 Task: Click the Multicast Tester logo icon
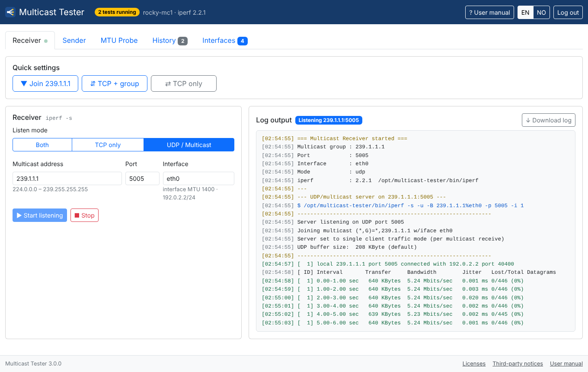[x=10, y=12]
